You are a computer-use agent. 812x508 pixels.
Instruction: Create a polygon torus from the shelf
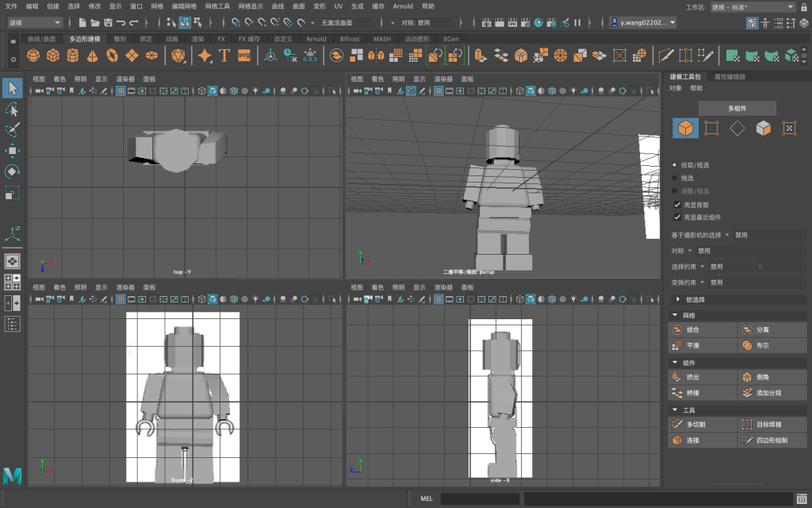click(112, 56)
